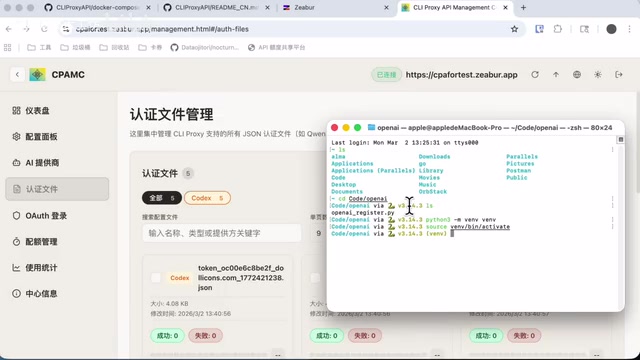Toggle theme with the sun icon
Screen dimensions: 640x360
click(598, 75)
